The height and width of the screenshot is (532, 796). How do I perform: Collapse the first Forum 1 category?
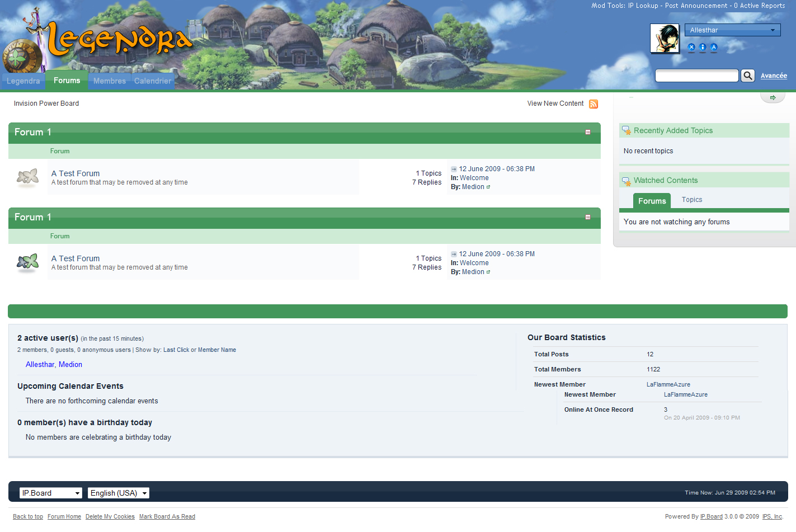coord(588,132)
